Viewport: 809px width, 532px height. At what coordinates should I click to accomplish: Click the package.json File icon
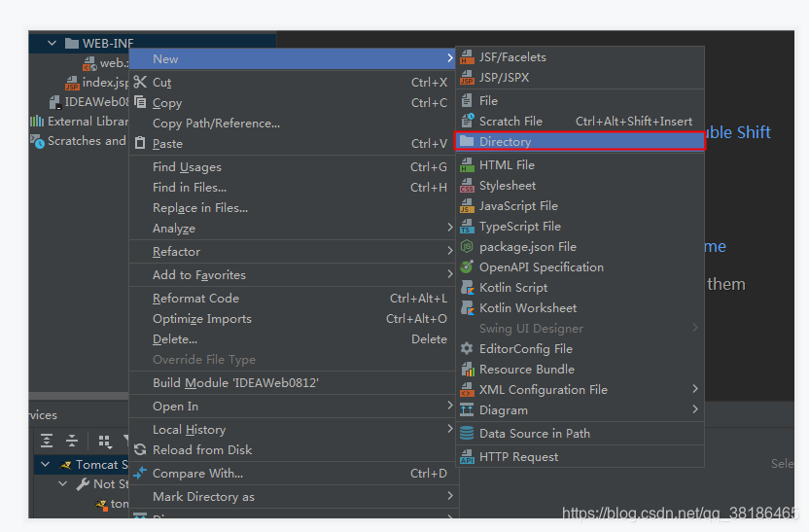[x=467, y=247]
